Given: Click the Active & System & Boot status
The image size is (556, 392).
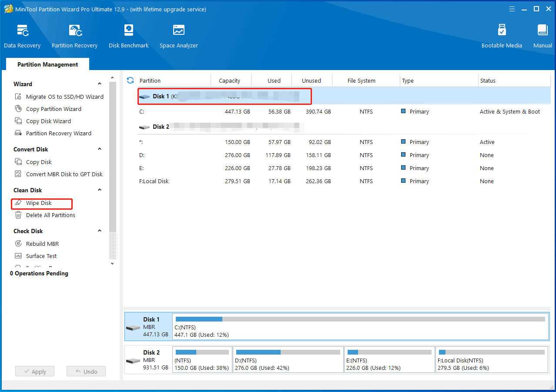Looking at the screenshot, I should (510, 111).
